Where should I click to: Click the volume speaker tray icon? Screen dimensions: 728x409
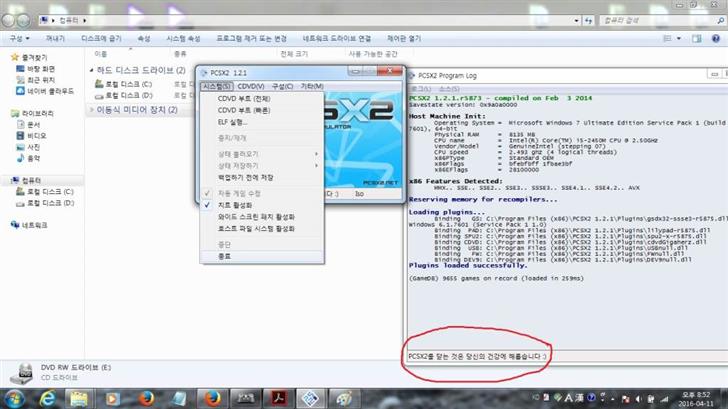point(638,399)
